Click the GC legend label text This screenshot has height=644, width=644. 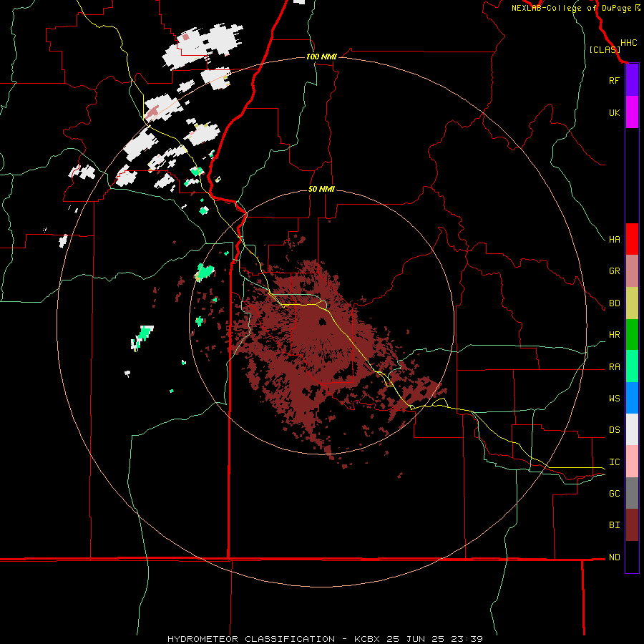[614, 493]
